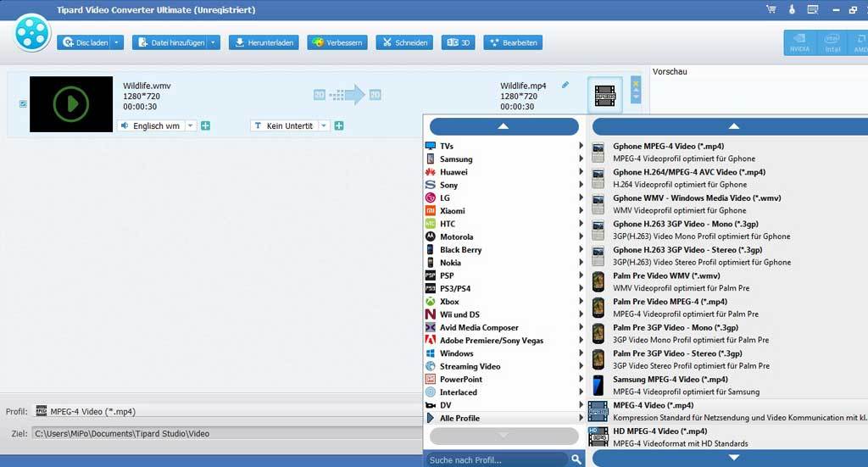This screenshot has height=467, width=868.
Task: Click the Herunterladen button
Action: pyautogui.click(x=264, y=42)
